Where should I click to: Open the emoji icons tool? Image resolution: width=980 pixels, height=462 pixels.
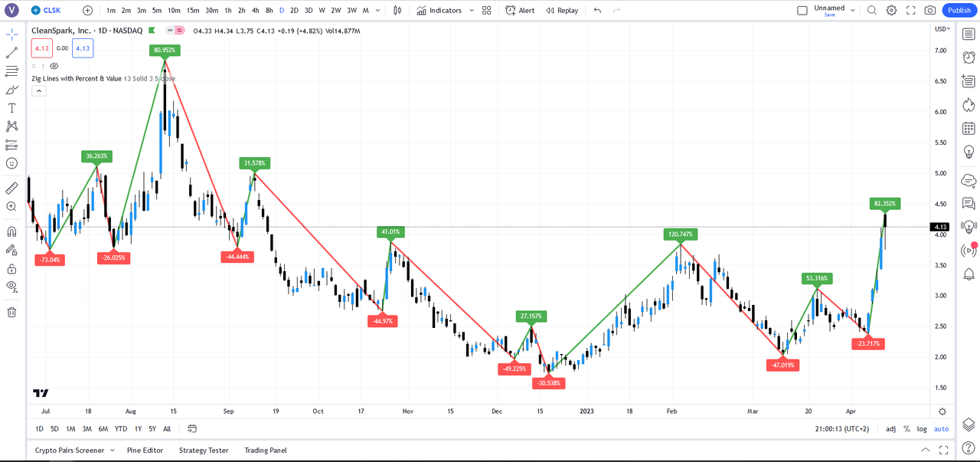(11, 163)
